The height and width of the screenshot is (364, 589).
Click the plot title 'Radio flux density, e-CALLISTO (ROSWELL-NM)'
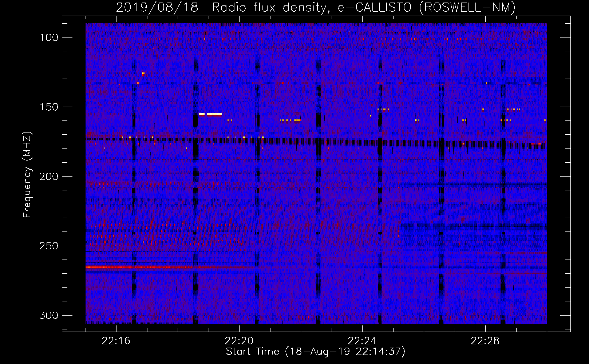tap(364, 7)
